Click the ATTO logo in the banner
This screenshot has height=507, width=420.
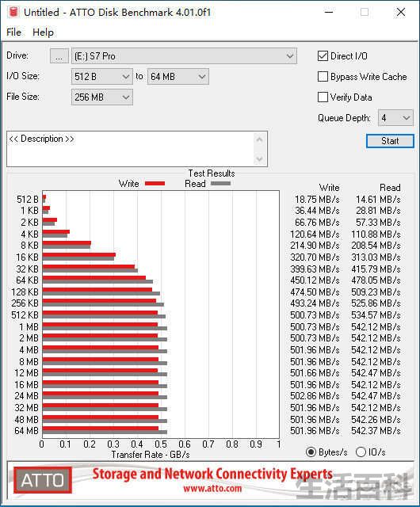(43, 480)
